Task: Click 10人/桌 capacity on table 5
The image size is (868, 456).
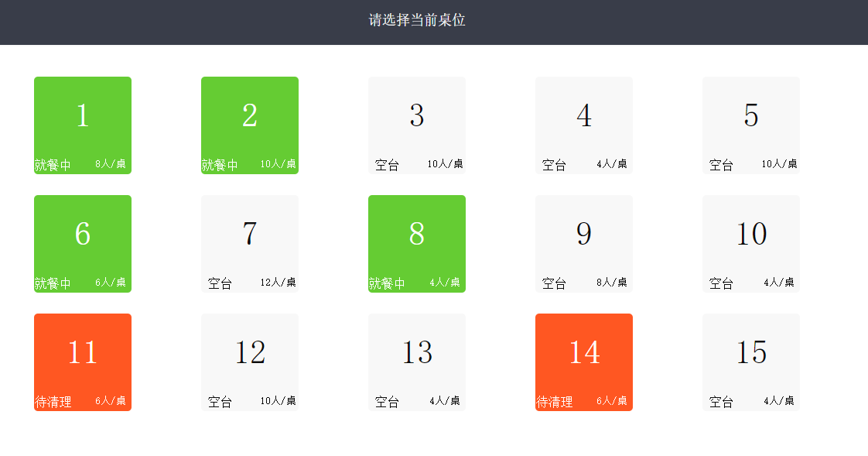Action: click(x=780, y=164)
